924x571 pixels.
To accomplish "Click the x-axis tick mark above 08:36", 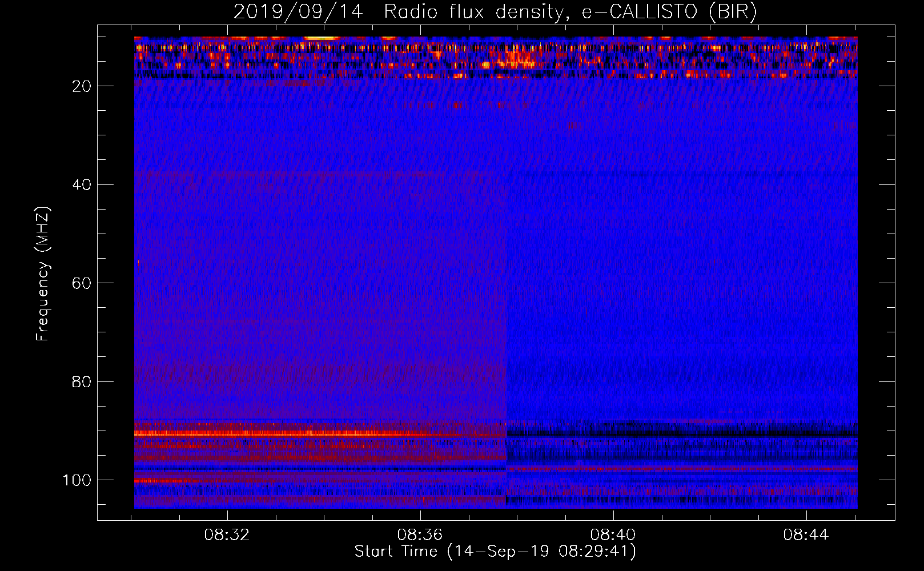I will pyautogui.click(x=420, y=516).
